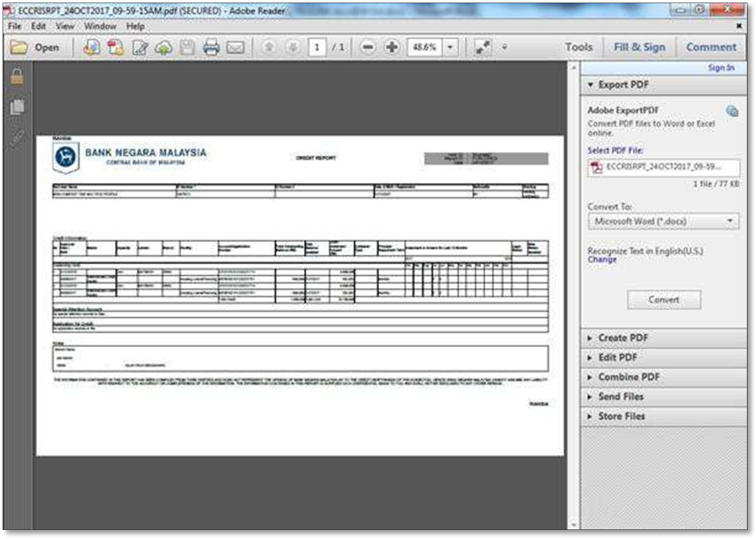Image resolution: width=756 pixels, height=539 pixels.
Task: Select the ECCRISRPT PDF file entry
Action: 663,167
